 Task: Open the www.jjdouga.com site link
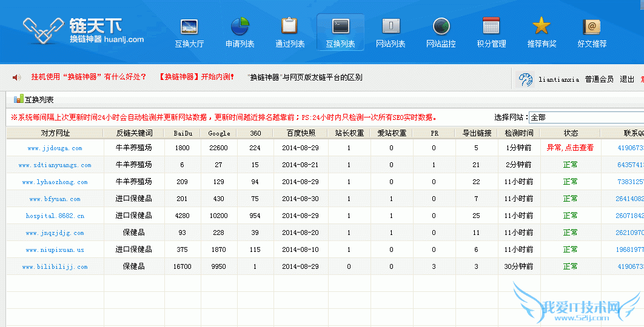coord(55,148)
